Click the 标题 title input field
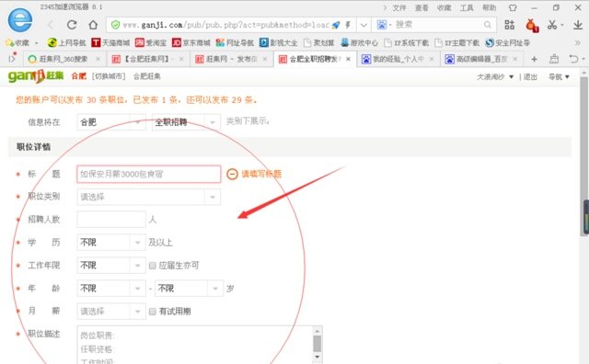 click(149, 174)
